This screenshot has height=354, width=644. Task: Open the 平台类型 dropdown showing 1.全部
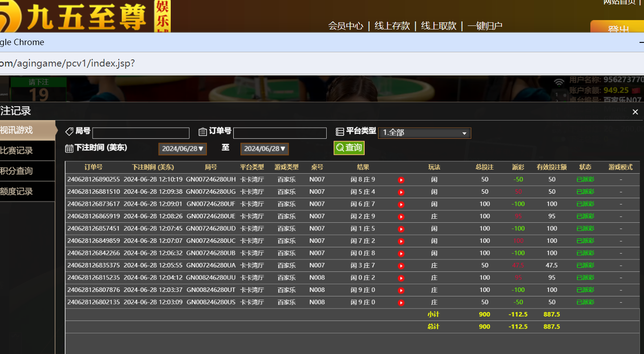[x=424, y=133]
